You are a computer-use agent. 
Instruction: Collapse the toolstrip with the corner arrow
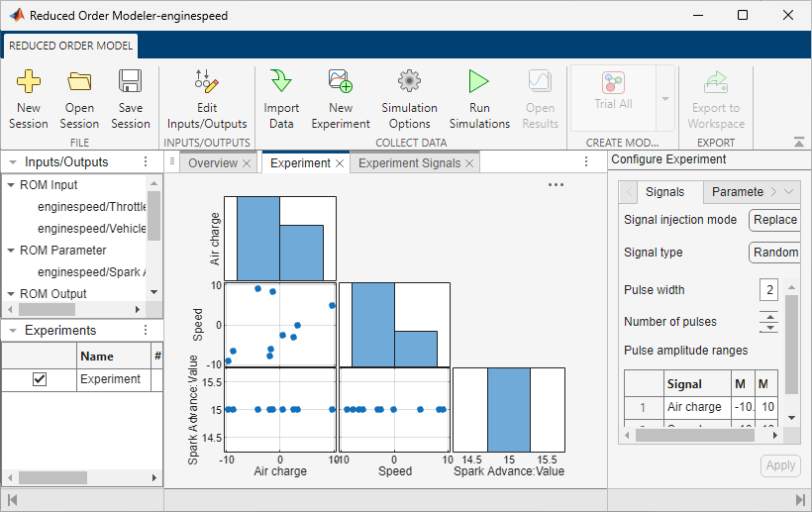point(799,142)
